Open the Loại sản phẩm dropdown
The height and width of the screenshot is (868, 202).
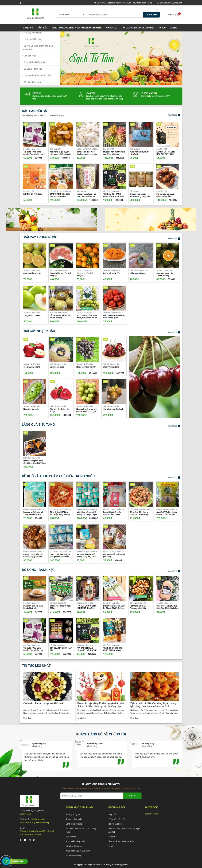point(71,14)
